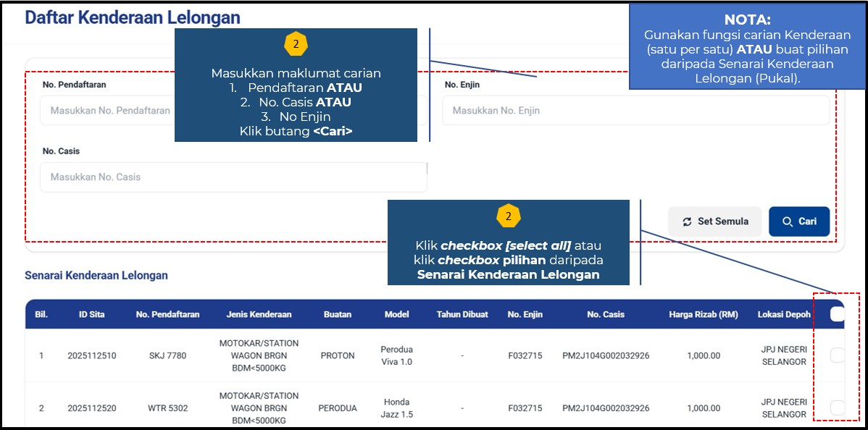Click the Senarai Kenderaan Lelongan heading
This screenshot has width=868, height=430.
click(96, 276)
